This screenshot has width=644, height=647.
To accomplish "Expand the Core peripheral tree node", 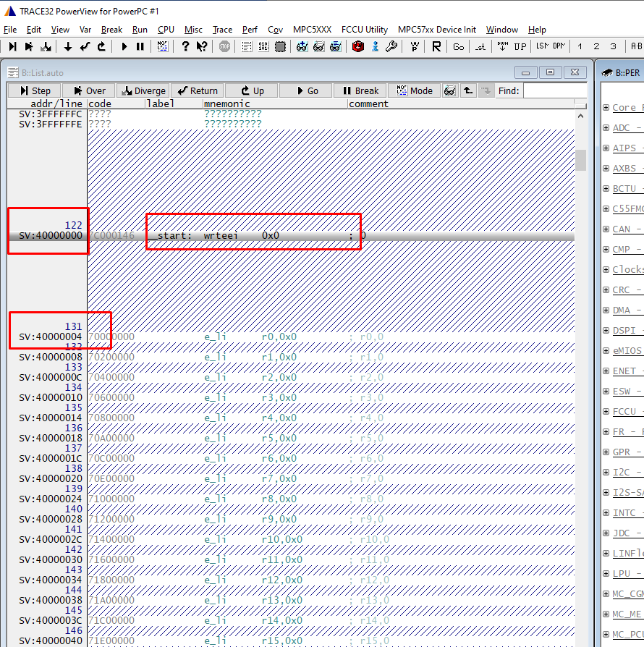I will (605, 107).
